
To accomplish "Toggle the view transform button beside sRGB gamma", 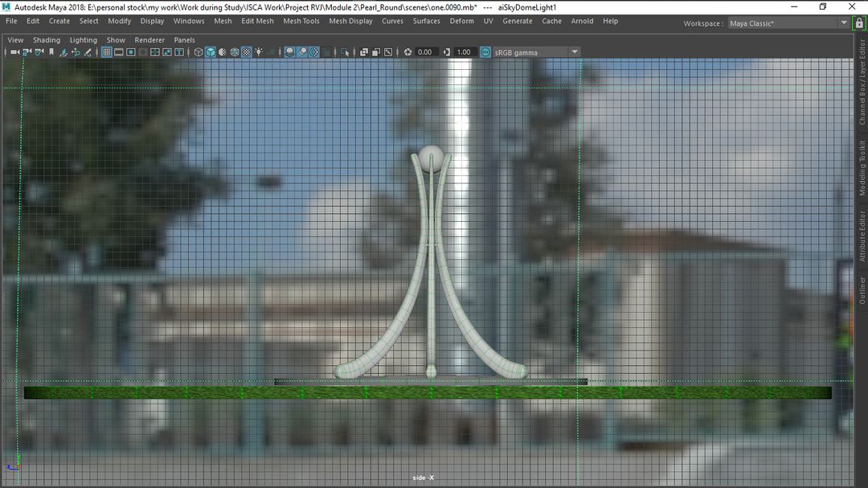I will point(485,52).
